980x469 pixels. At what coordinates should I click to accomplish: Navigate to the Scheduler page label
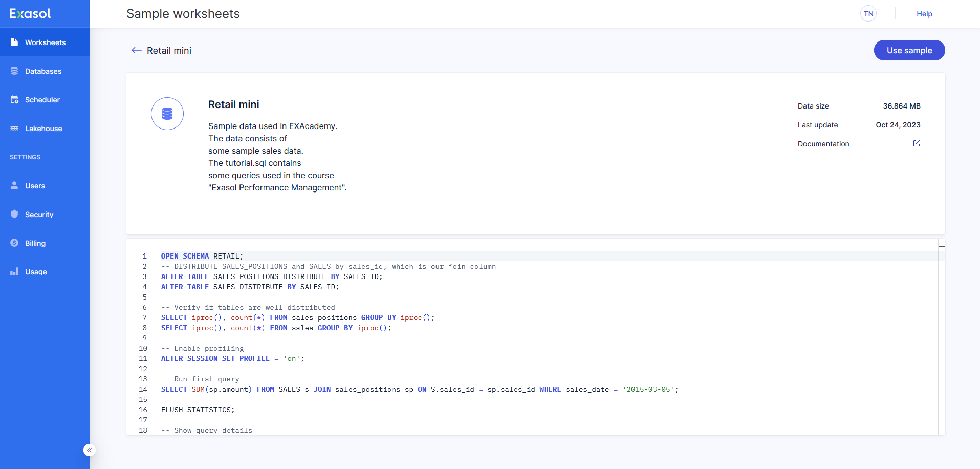tap(42, 100)
